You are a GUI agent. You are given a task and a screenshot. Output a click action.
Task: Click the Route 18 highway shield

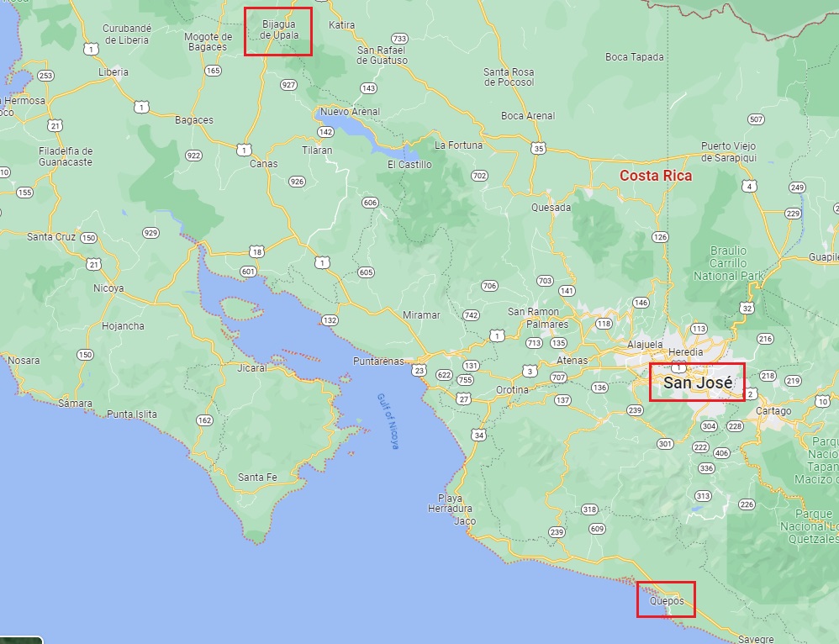point(256,251)
